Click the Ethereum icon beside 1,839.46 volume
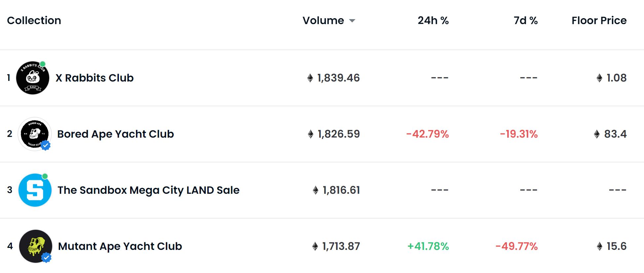Screen dimensions: 644x273 point(310,78)
